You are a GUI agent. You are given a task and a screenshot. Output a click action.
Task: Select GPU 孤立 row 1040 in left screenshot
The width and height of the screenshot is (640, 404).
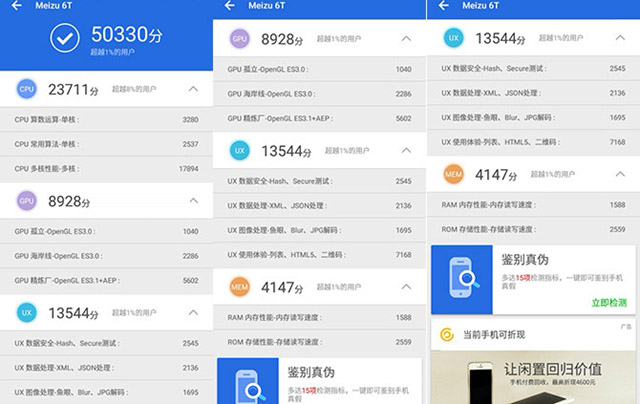click(x=107, y=231)
